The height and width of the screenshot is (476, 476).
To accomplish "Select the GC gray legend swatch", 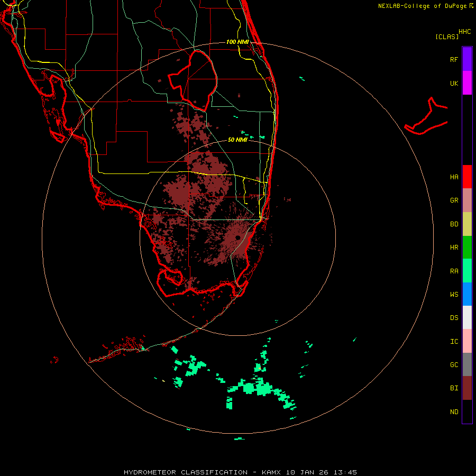I will click(467, 364).
